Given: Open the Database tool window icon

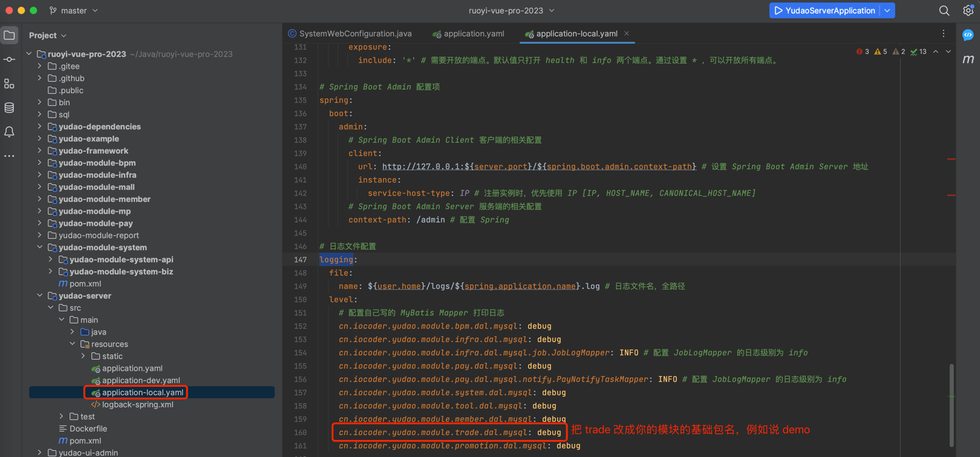Looking at the screenshot, I should 10,108.
